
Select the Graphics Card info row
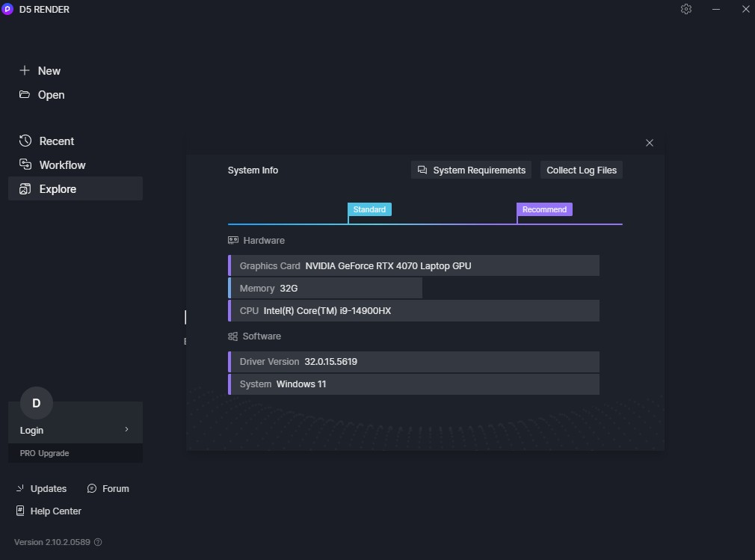point(413,266)
